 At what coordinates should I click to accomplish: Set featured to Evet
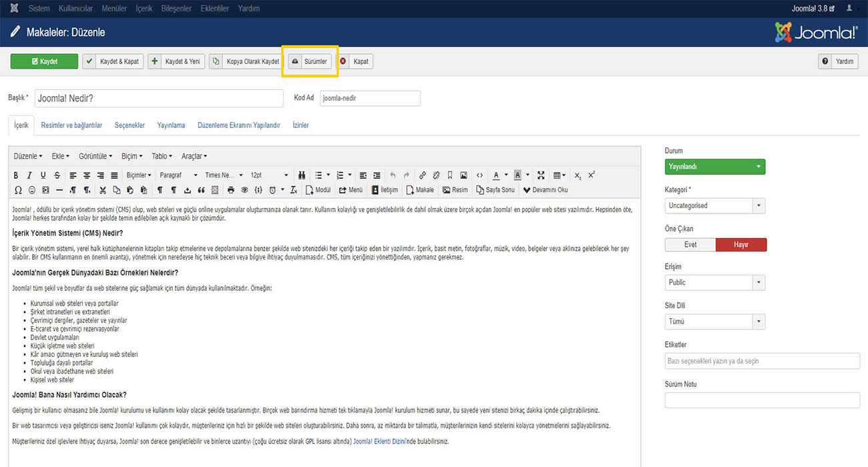(x=690, y=245)
